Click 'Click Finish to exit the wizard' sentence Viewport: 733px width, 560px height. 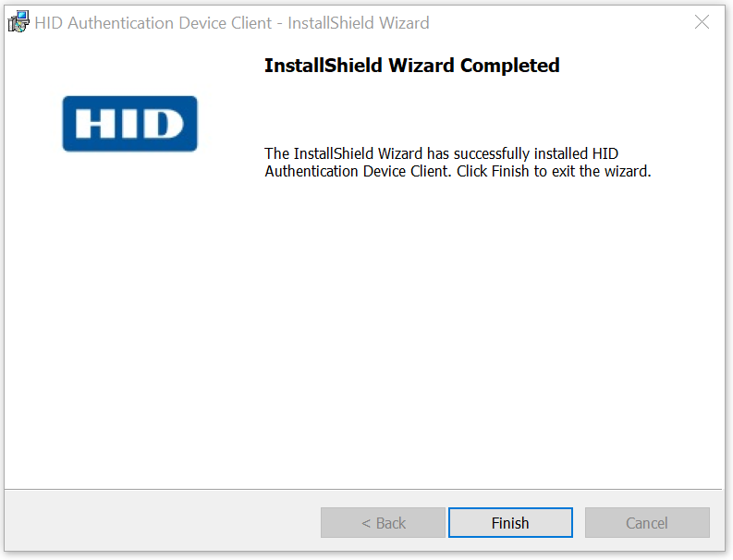554,171
